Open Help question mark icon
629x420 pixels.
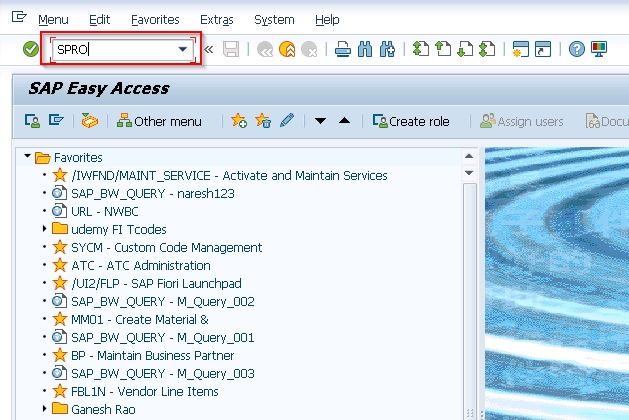coord(576,49)
